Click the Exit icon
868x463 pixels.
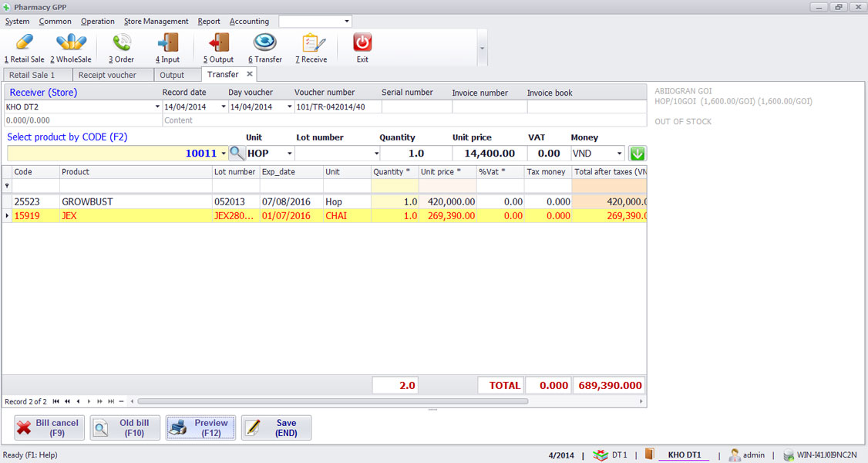[362, 46]
